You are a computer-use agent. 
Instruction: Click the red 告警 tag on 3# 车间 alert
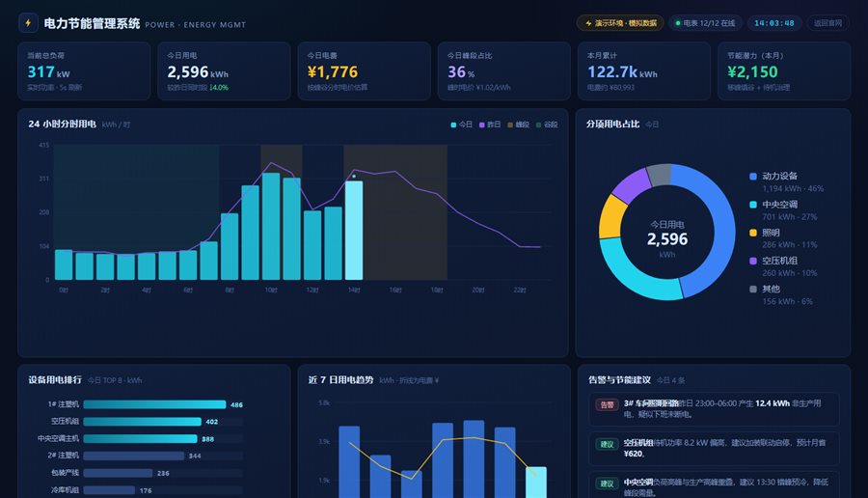[607, 405]
